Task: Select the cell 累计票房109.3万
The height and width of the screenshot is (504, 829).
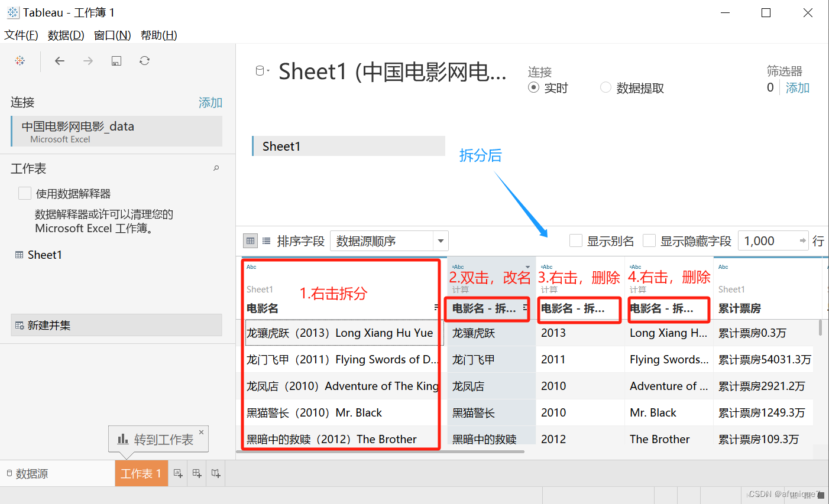Action: pos(763,439)
